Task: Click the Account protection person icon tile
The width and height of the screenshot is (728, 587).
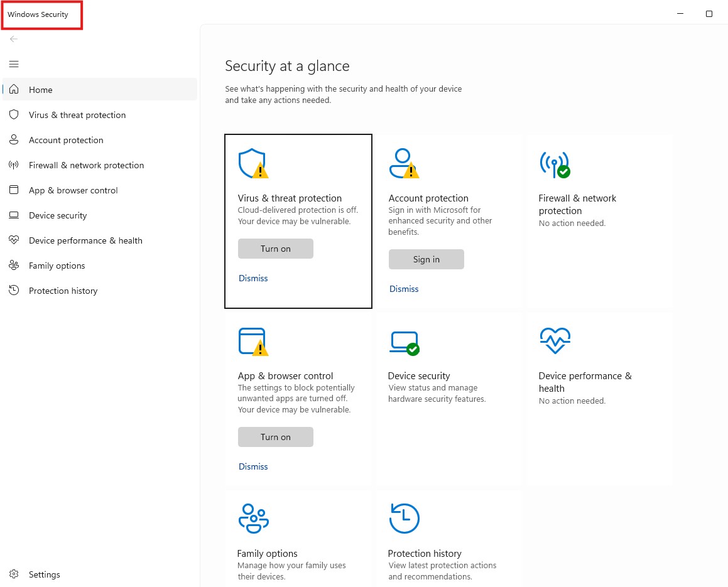Action: 403,164
